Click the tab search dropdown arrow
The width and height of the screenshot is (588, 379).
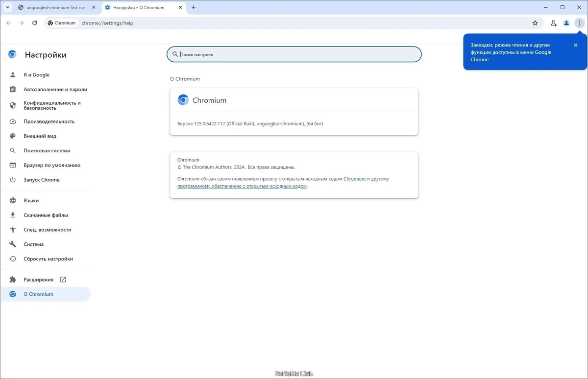click(x=8, y=7)
